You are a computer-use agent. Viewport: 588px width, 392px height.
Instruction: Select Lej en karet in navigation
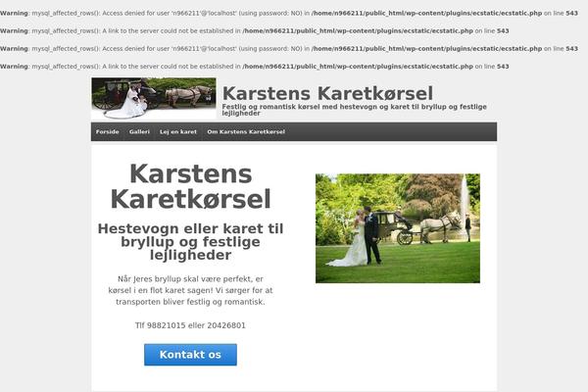coord(178,131)
